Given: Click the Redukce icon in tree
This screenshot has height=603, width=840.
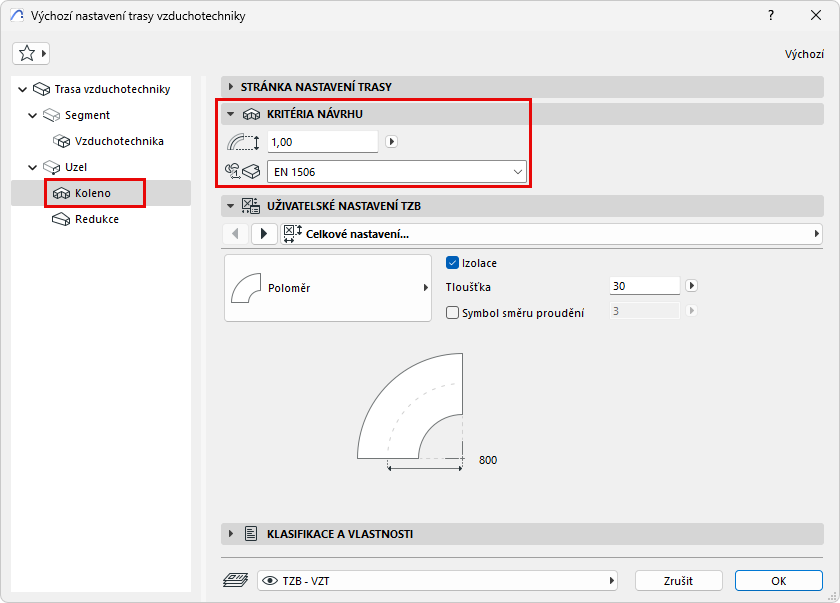Looking at the screenshot, I should point(61,220).
